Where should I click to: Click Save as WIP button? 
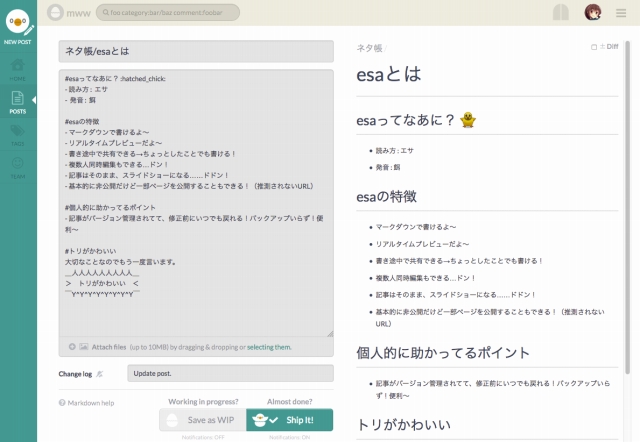pos(203,420)
